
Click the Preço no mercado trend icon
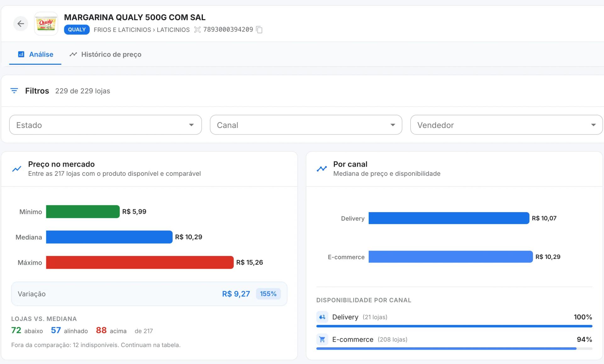17,169
